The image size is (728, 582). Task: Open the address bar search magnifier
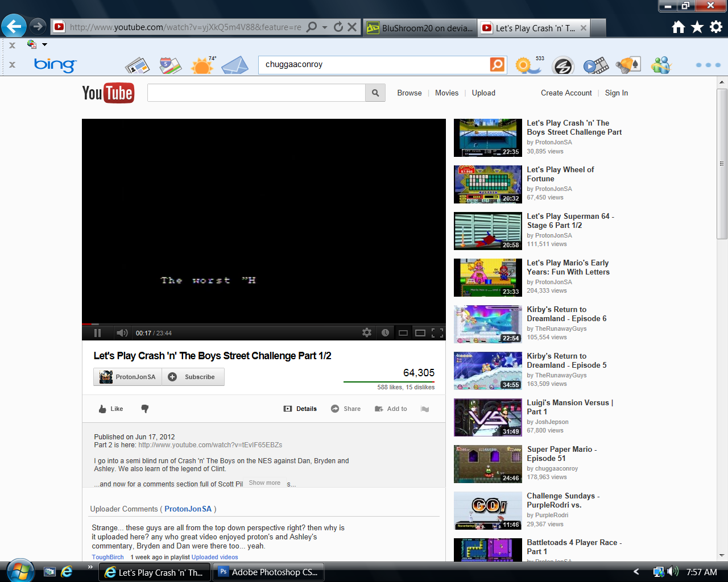pos(312,27)
